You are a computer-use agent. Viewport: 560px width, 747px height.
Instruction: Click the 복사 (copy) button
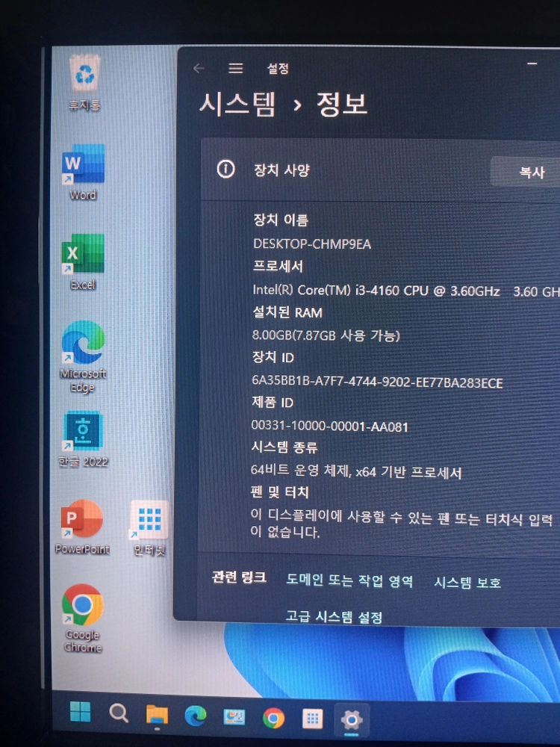[x=526, y=172]
